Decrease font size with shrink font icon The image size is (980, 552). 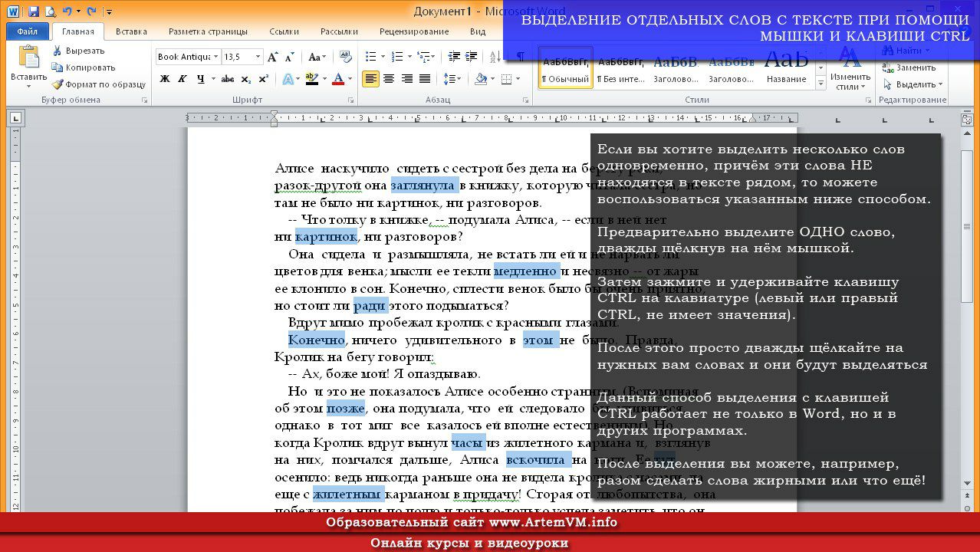291,57
